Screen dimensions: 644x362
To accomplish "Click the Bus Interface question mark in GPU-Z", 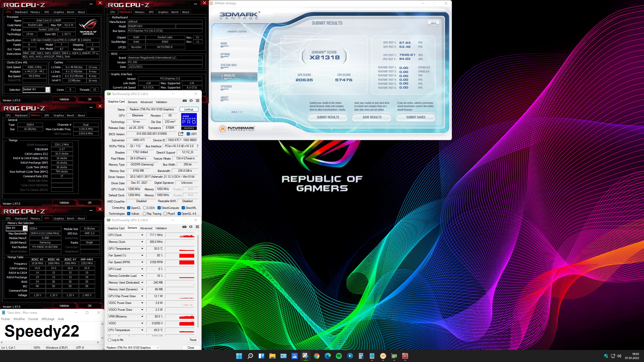I will [197, 146].
